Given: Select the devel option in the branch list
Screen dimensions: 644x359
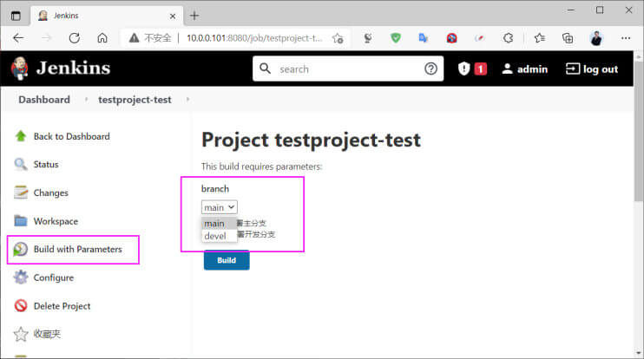Looking at the screenshot, I should tap(219, 236).
